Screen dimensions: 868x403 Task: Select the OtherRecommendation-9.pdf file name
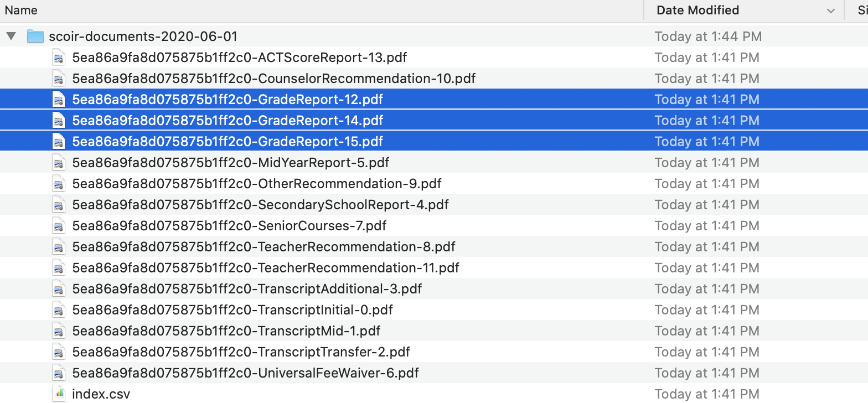(x=257, y=184)
